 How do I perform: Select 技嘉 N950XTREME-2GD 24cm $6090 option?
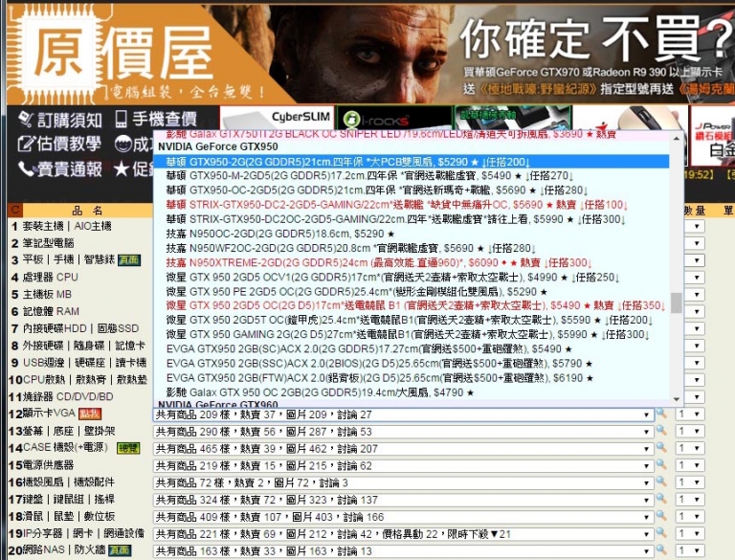412,262
